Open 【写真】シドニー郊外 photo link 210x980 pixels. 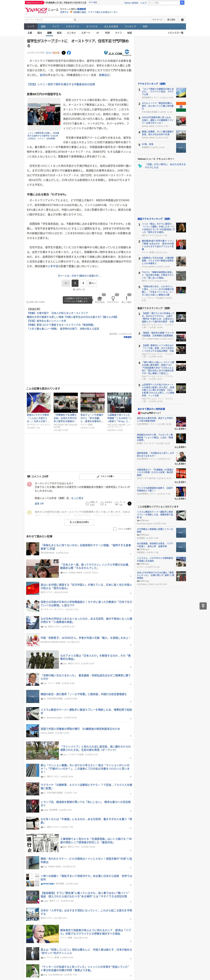61,84
